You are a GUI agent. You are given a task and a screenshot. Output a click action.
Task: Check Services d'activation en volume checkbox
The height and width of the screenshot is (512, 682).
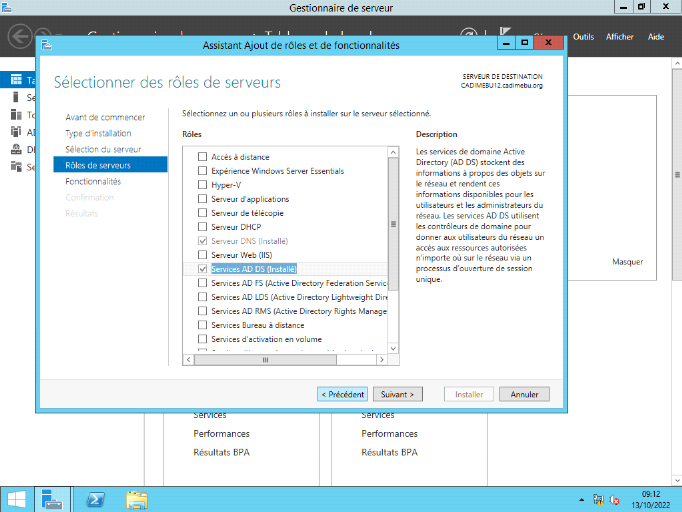click(x=202, y=339)
